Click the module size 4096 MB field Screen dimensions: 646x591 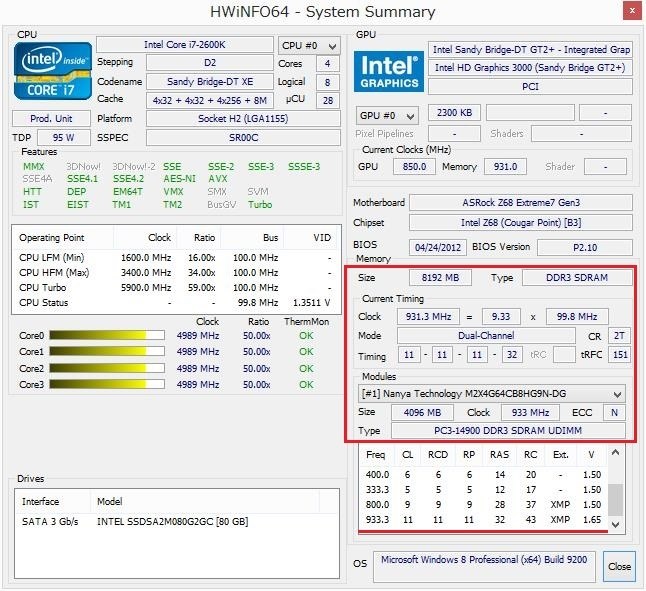pos(422,412)
